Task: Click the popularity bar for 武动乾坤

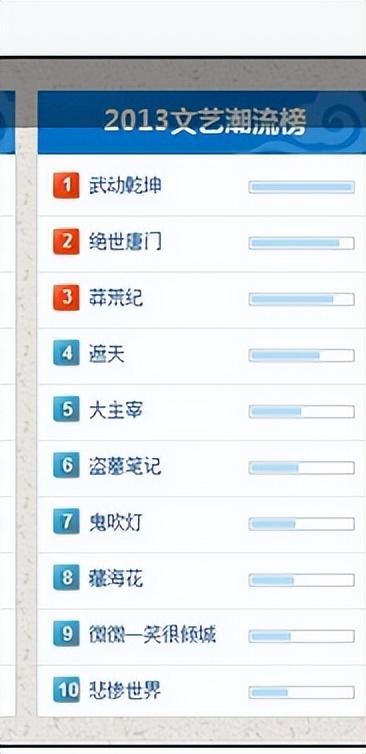Action: point(302,187)
